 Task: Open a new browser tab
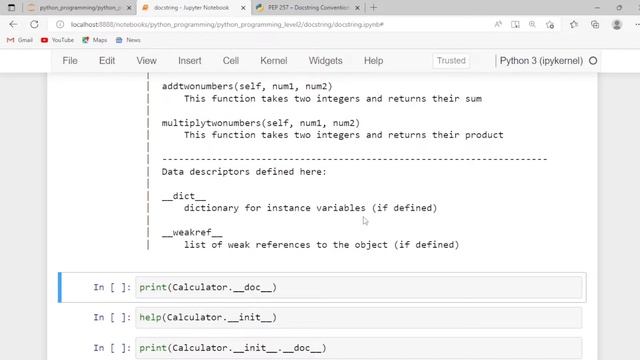coord(373,7)
